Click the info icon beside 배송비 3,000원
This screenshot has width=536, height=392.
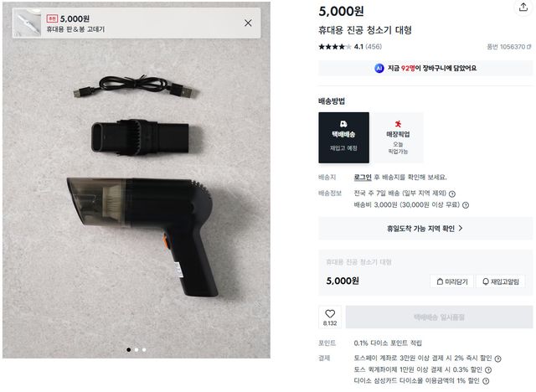point(466,204)
